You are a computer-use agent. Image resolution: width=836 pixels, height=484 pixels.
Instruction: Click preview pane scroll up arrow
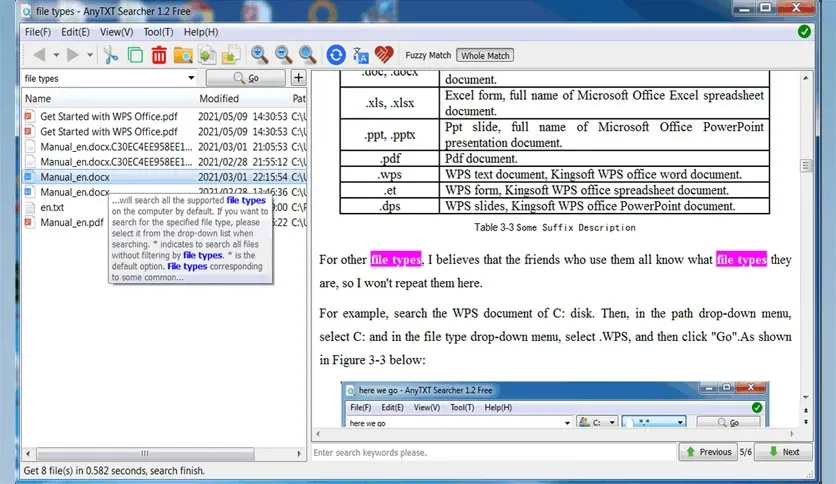tap(806, 78)
